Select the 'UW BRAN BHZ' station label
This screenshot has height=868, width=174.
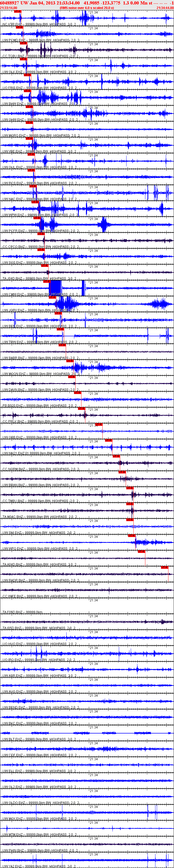(x=14, y=485)
